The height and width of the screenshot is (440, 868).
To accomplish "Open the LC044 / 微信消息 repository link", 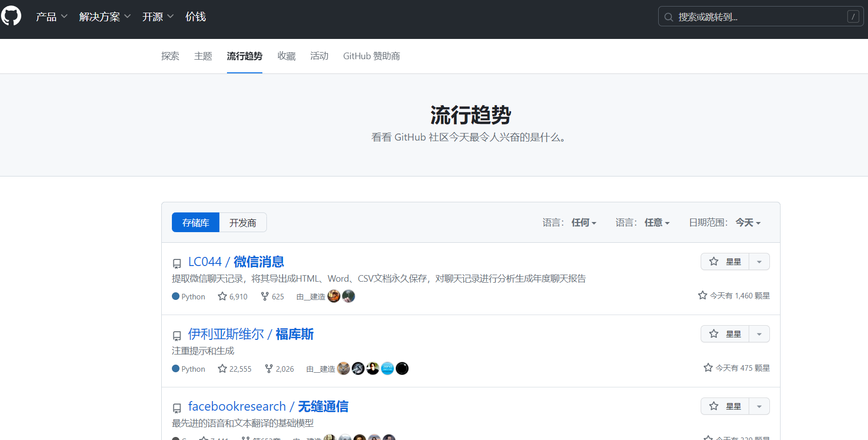I will [236, 261].
